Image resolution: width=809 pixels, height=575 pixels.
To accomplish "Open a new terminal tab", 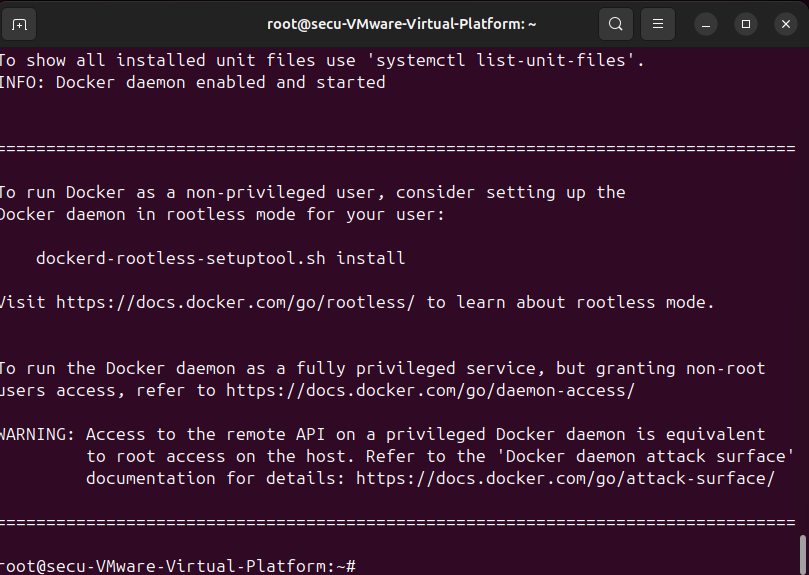I will (19, 24).
